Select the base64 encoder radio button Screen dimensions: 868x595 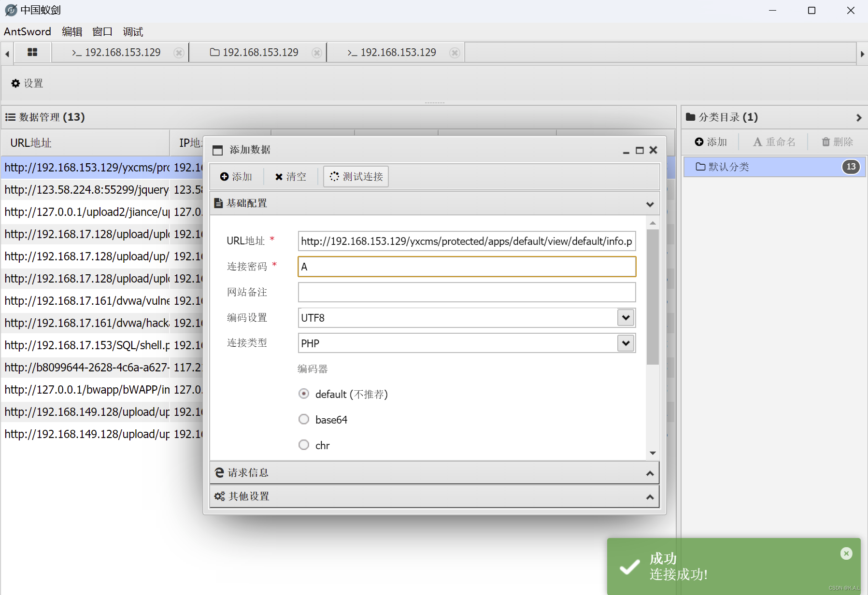[x=303, y=419]
